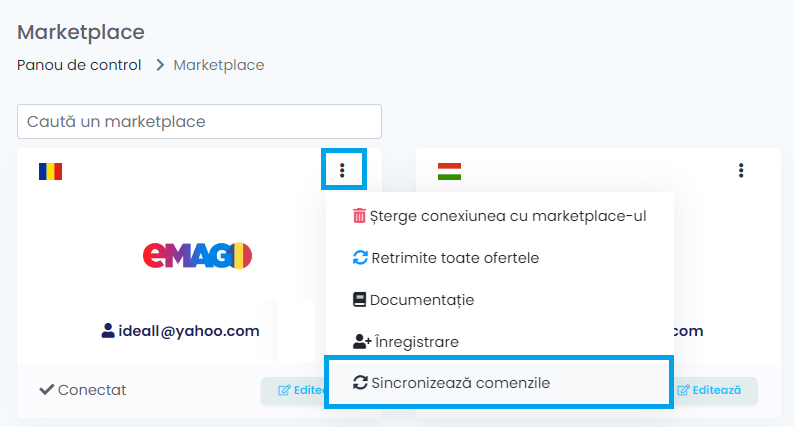This screenshot has width=794, height=427.
Task: Click the eMAG logo
Action: click(197, 255)
